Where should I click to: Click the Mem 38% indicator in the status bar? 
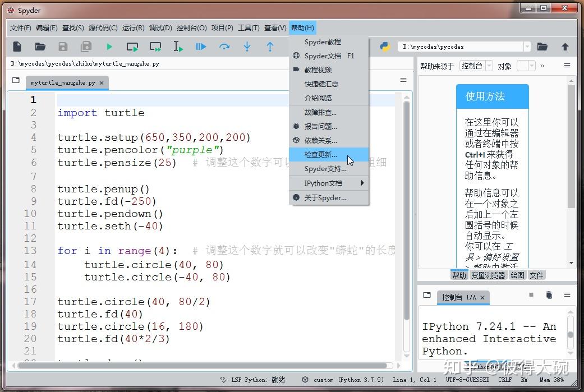pos(553,380)
